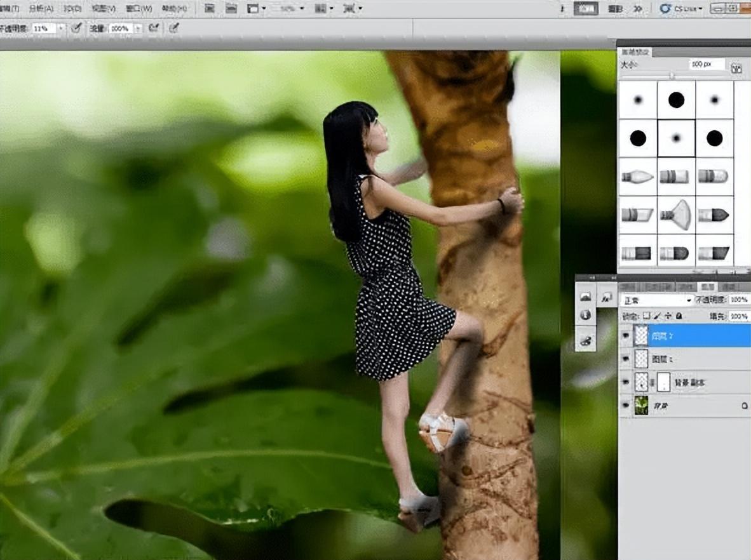
Task: Open the fx Styles panel icon in dock
Action: tap(607, 298)
